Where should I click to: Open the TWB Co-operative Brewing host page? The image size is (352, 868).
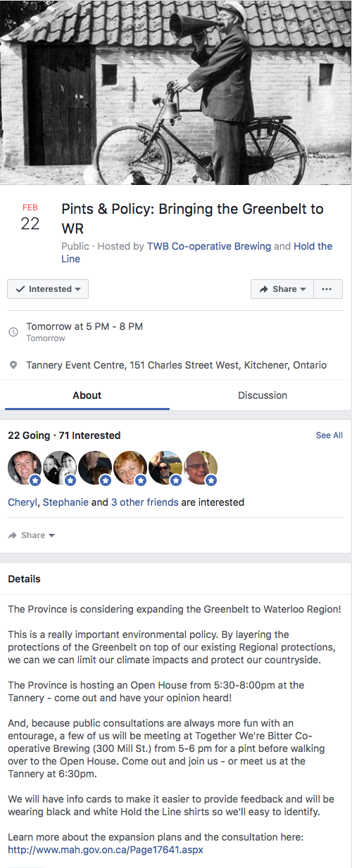point(209,246)
